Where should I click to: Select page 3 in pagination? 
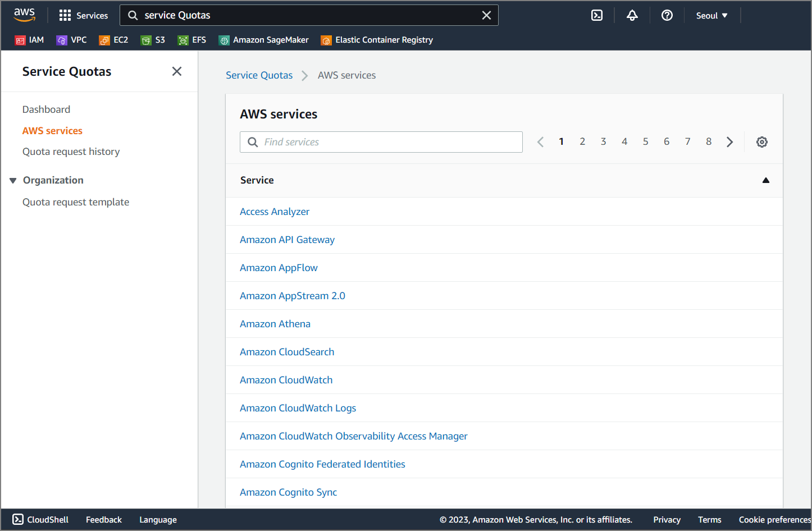pyautogui.click(x=603, y=141)
